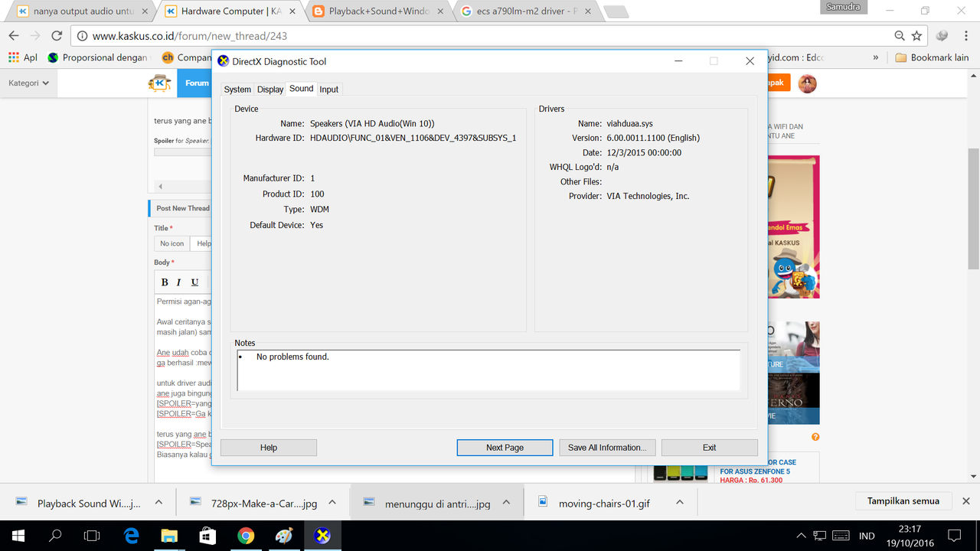
Task: Open the Windows Start menu
Action: tap(18, 536)
